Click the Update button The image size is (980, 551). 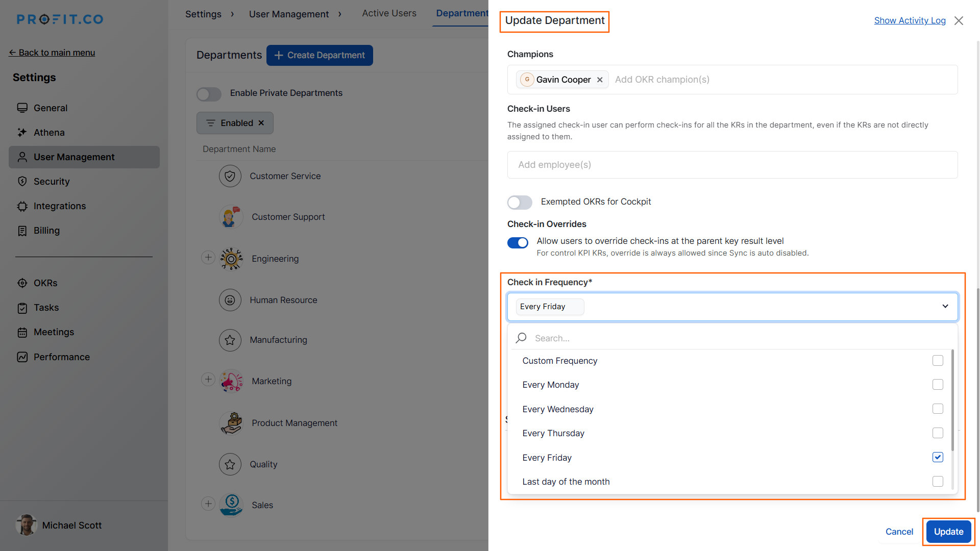(x=948, y=532)
